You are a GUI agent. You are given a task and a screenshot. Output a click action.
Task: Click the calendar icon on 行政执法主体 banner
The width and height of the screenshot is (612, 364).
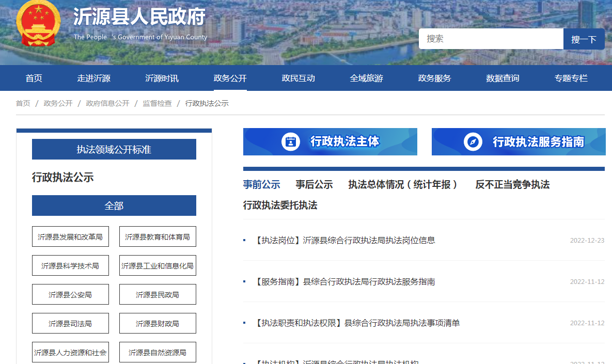coord(291,141)
